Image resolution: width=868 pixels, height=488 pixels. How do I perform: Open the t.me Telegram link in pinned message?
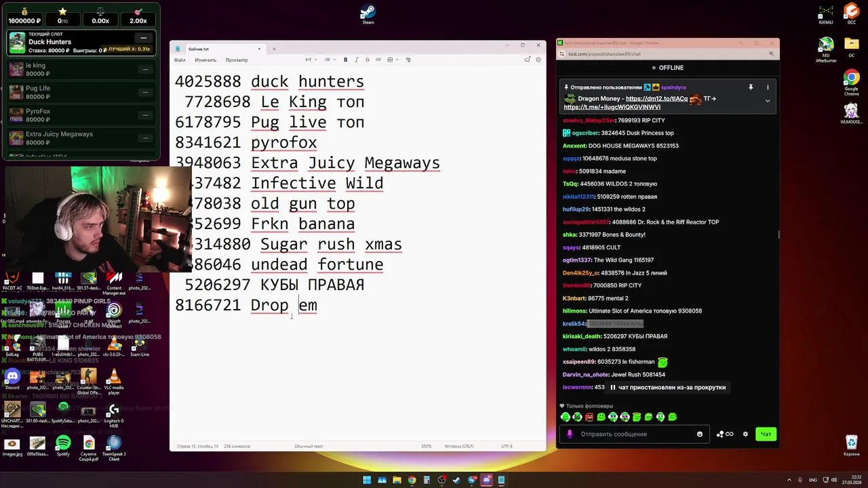click(x=612, y=107)
